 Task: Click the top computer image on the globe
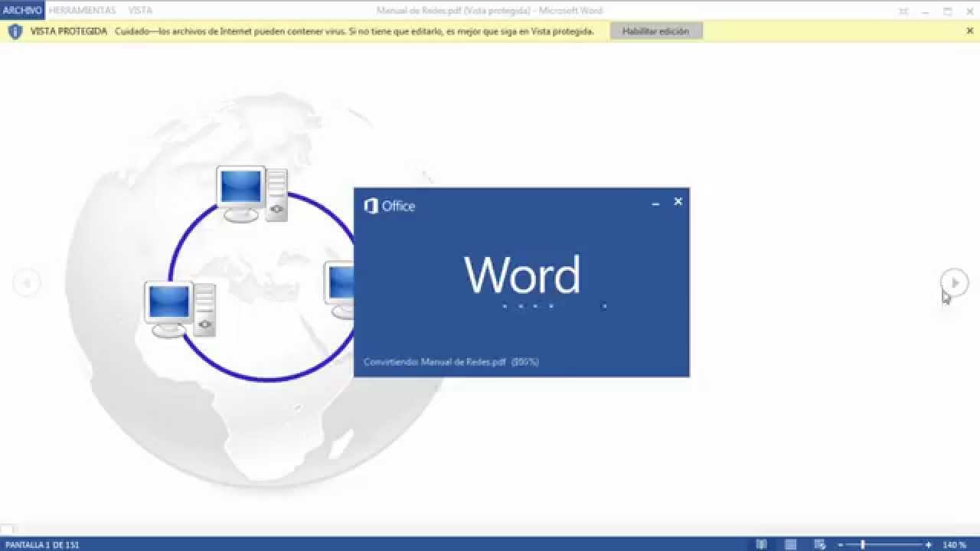pyautogui.click(x=252, y=194)
